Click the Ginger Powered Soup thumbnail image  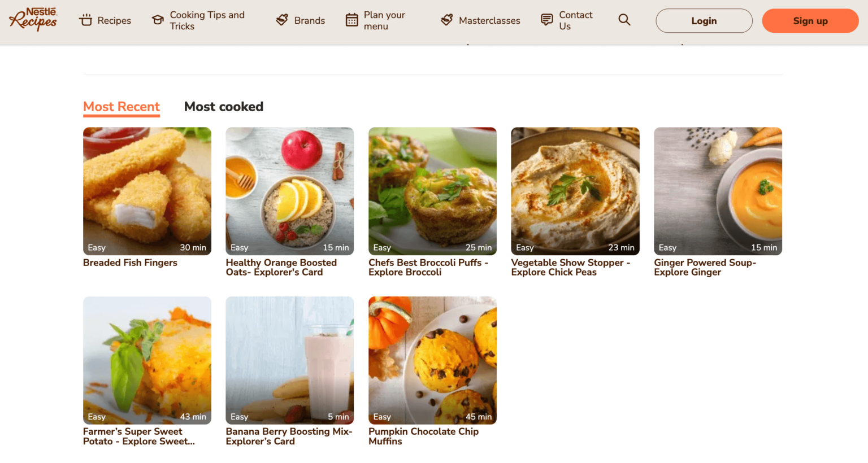718,191
